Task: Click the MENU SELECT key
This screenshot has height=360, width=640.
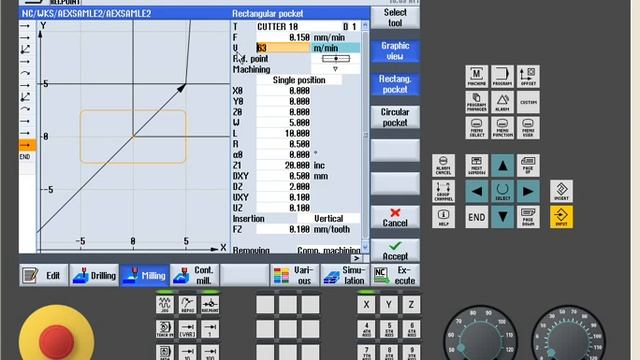Action: (476, 128)
